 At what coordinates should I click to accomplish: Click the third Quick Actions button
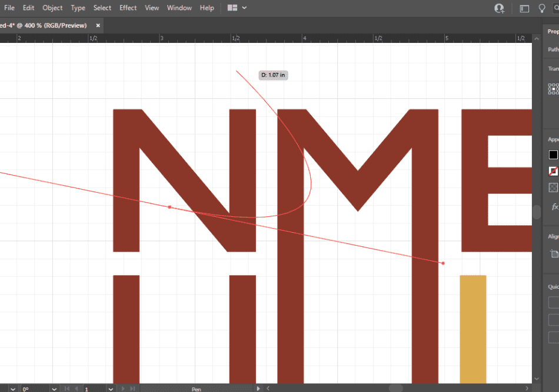[554, 337]
